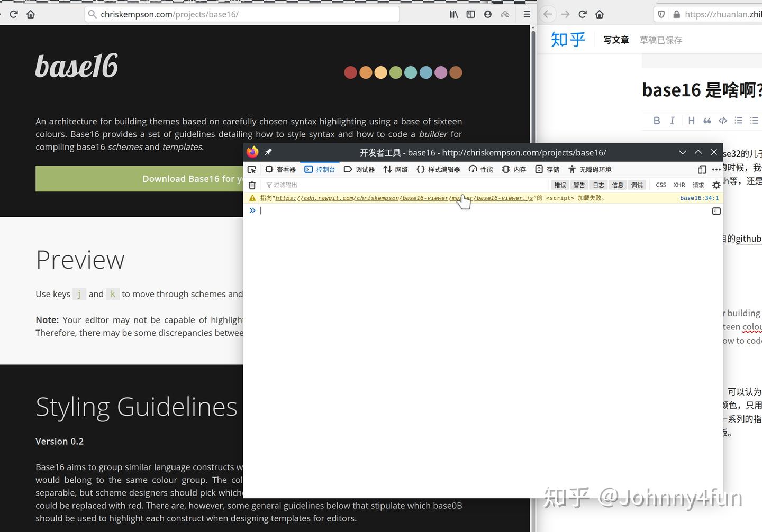Open the 内存 memory tab
Viewport: 762px width, 532px height.
[x=514, y=169]
